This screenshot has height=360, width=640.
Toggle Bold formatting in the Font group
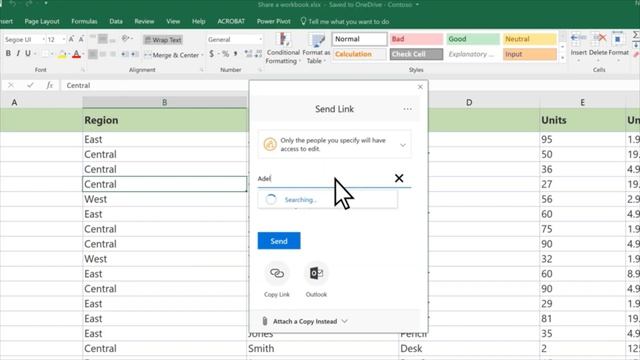coord(8,53)
